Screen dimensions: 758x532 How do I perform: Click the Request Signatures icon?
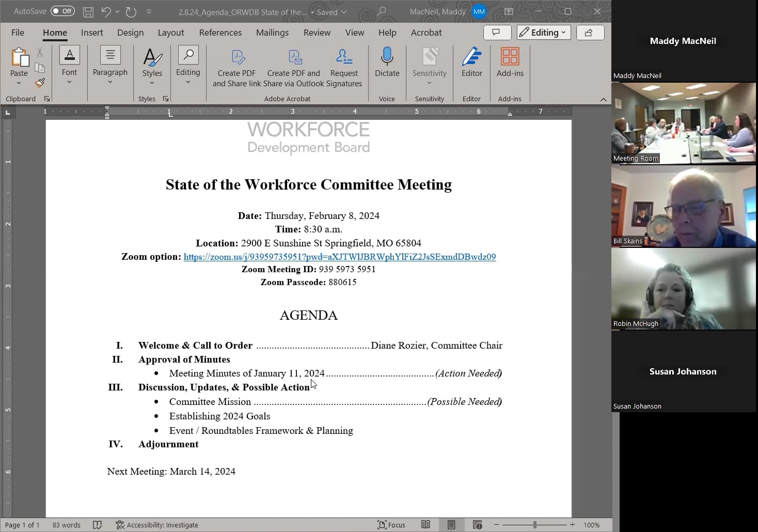(x=344, y=65)
